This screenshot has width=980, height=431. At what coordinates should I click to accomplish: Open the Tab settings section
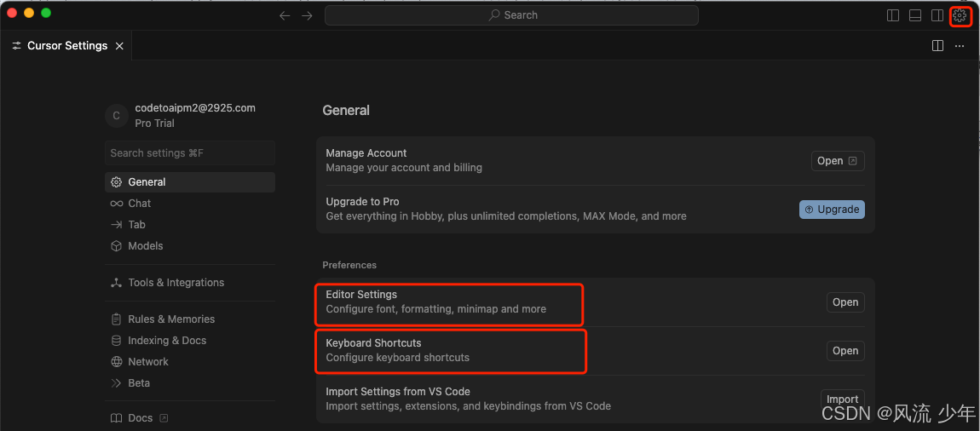(x=136, y=225)
